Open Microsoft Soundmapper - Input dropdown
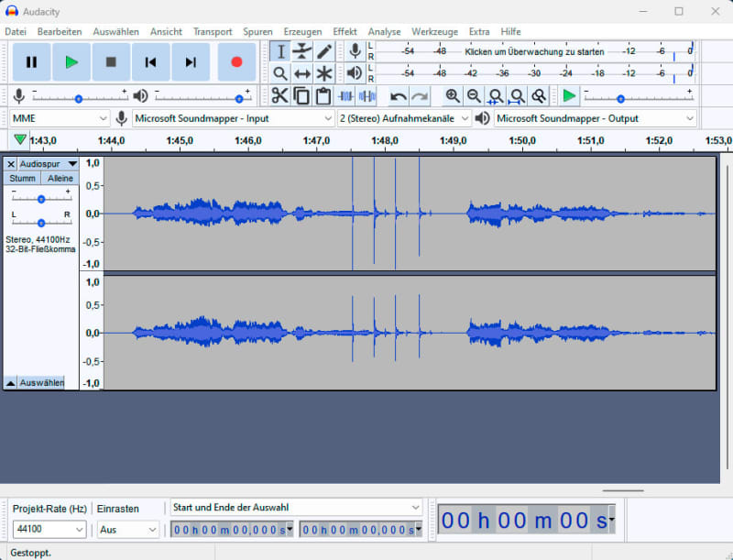 click(233, 119)
